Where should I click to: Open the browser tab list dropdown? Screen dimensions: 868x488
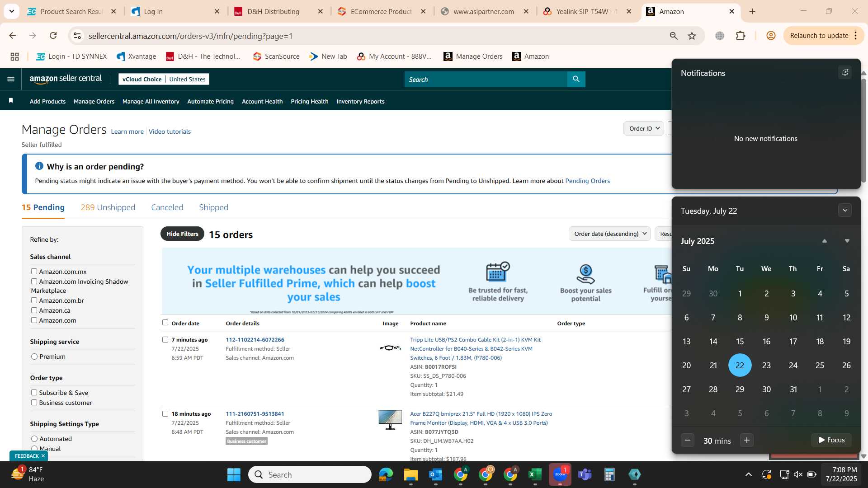click(11, 11)
